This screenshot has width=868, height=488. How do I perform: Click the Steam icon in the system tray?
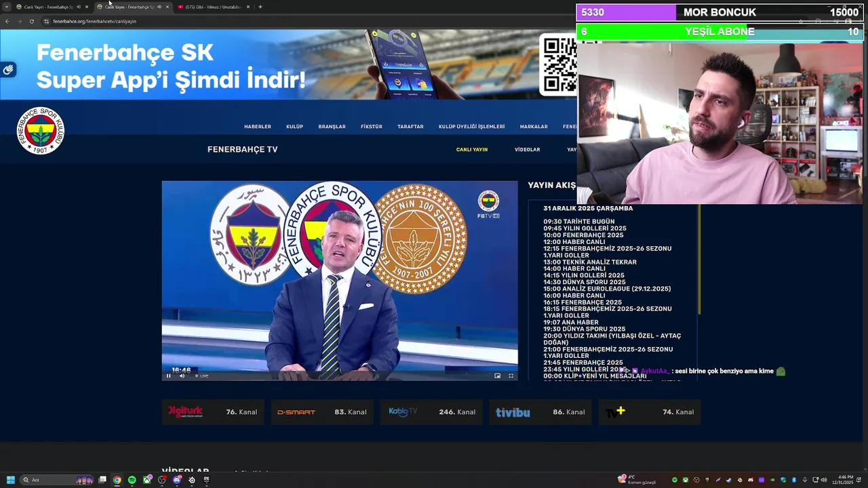point(729,480)
